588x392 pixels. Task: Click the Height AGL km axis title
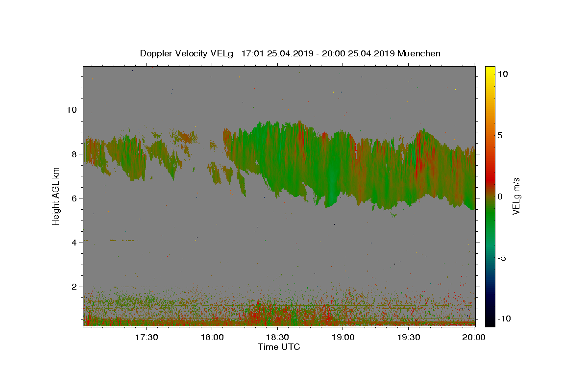click(x=56, y=196)
